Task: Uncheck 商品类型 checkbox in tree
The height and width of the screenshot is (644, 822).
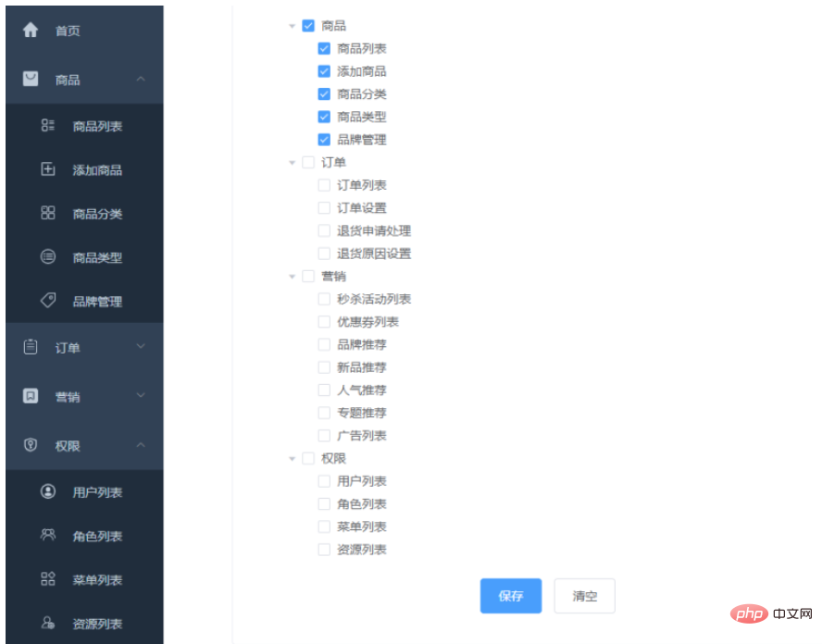Action: coord(324,117)
